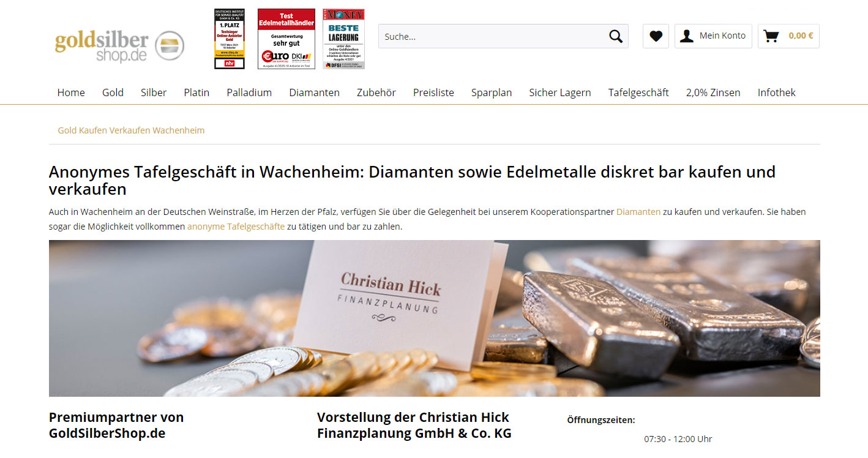Click the Christian Hick Finanzplanung banner image

[435, 318]
